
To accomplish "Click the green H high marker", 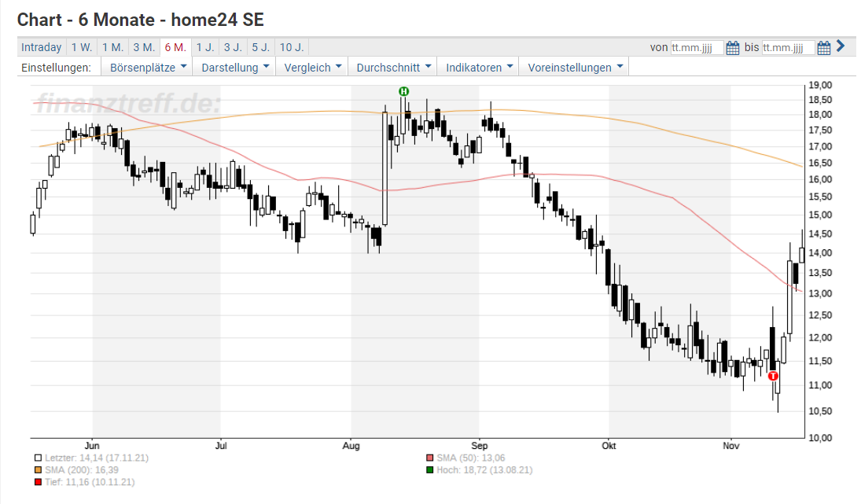I will [404, 91].
